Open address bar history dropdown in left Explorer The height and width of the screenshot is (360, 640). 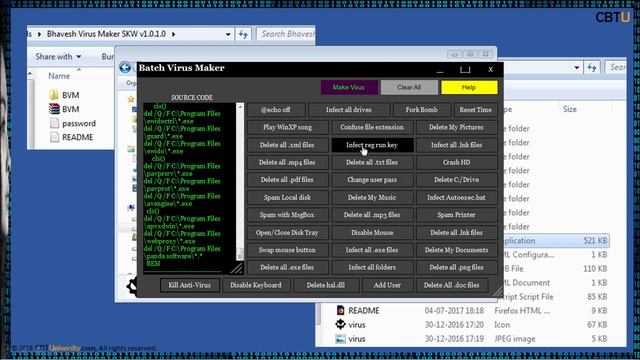pyautogui.click(x=228, y=34)
